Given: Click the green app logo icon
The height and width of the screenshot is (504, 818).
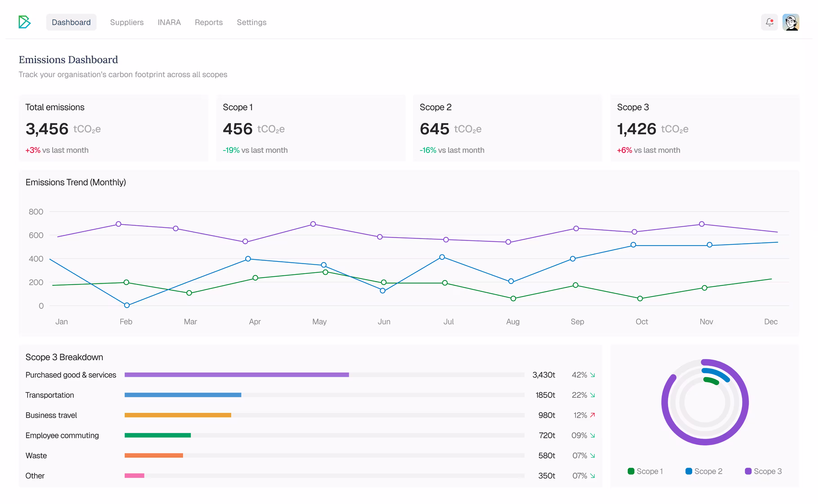Looking at the screenshot, I should pos(24,22).
